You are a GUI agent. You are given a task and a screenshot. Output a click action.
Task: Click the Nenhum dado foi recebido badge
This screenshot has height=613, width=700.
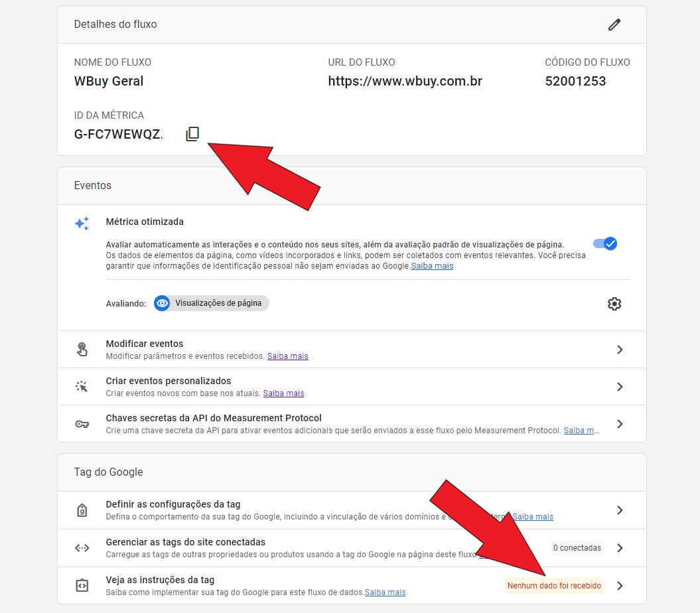click(554, 586)
